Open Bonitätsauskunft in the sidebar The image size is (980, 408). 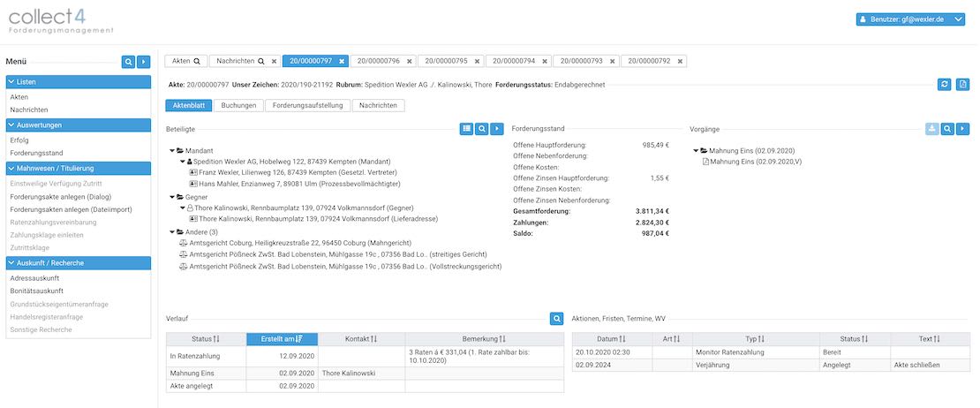click(36, 291)
